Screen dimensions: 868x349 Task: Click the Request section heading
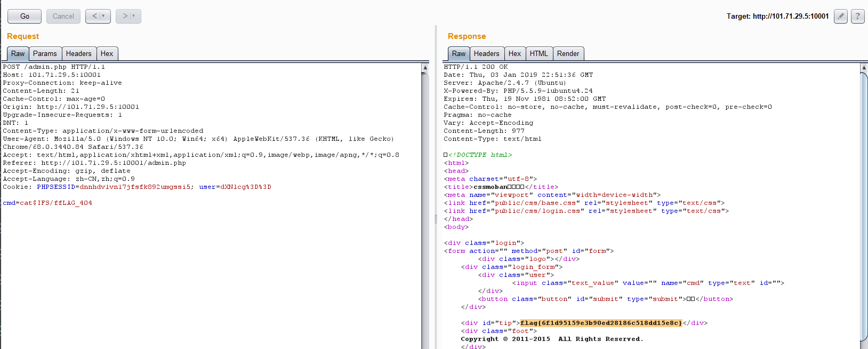tap(23, 36)
